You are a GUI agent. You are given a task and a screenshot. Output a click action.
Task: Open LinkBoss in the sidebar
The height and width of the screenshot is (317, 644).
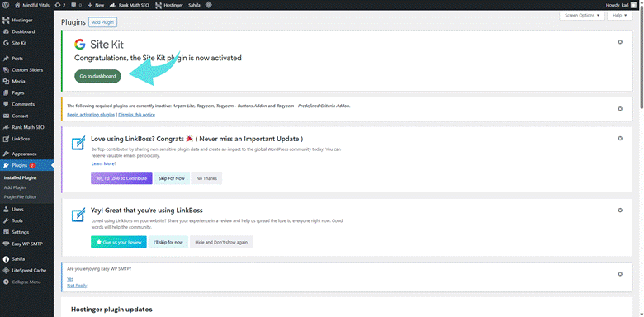tap(26, 139)
